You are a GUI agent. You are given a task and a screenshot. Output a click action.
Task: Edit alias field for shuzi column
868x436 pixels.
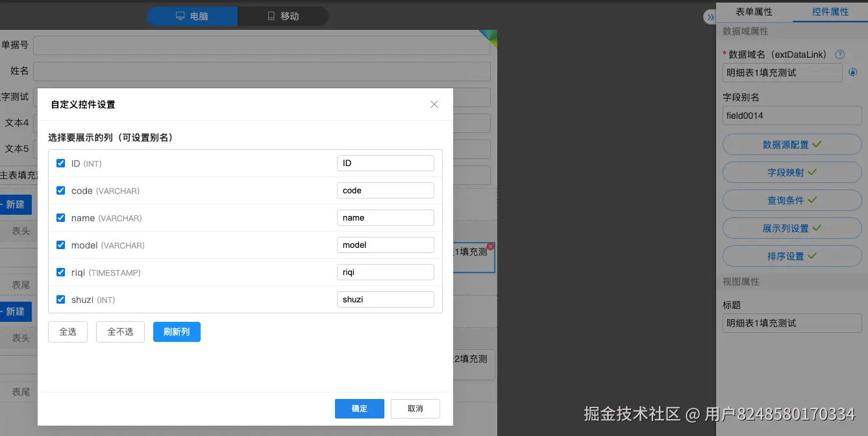(386, 300)
